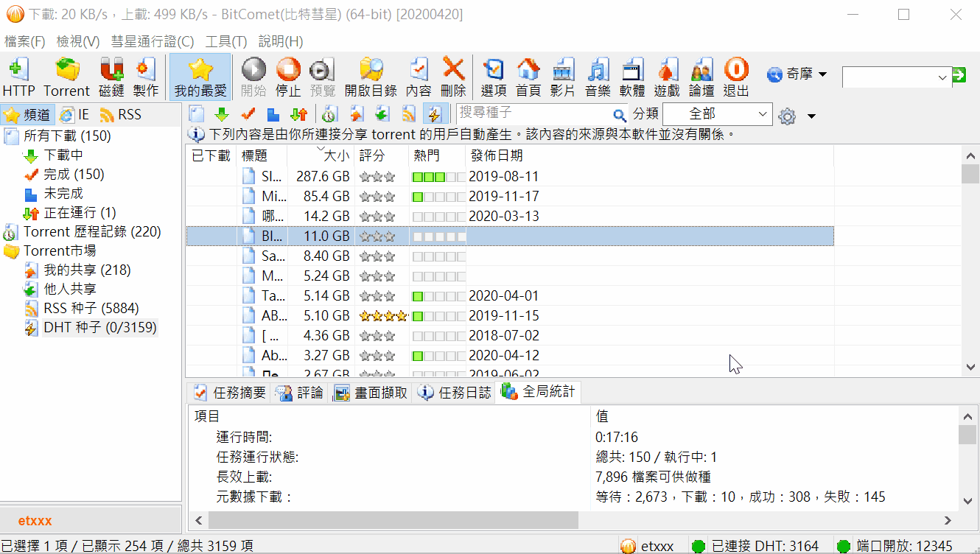
Task: Sort list by 熱門 column header
Action: click(438, 155)
